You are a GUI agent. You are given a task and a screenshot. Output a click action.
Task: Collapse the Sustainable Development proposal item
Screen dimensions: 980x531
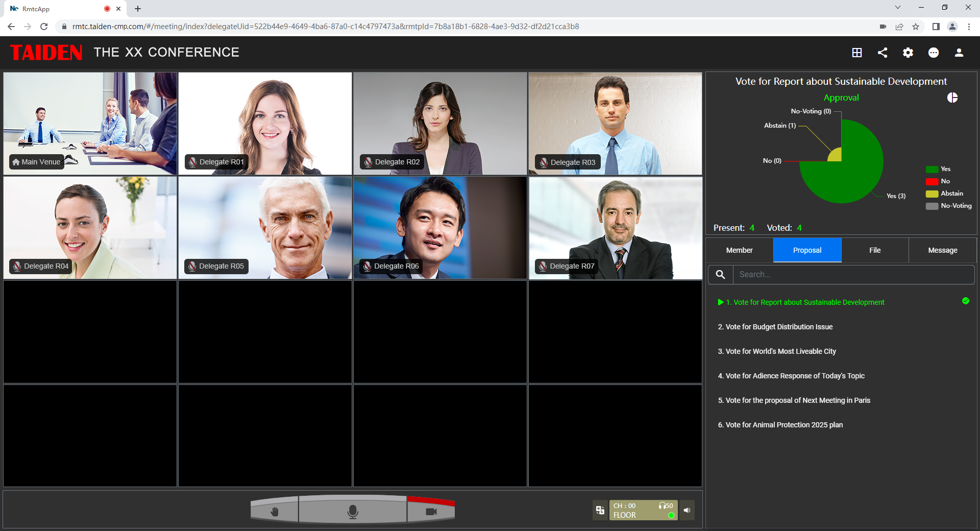[x=721, y=302]
